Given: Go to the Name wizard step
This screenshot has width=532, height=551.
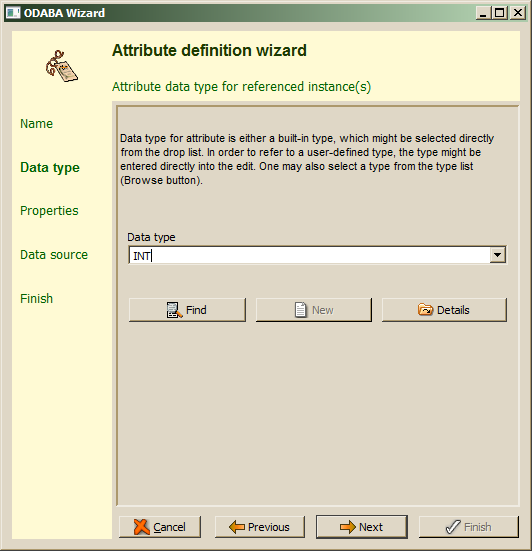Looking at the screenshot, I should click(x=37, y=124).
